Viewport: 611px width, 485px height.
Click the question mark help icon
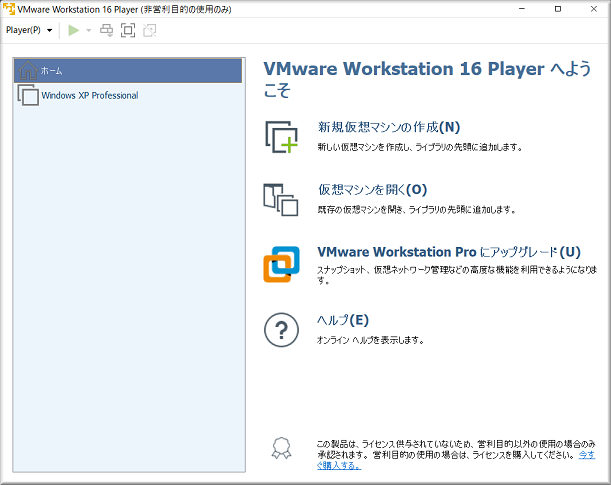pos(281,330)
